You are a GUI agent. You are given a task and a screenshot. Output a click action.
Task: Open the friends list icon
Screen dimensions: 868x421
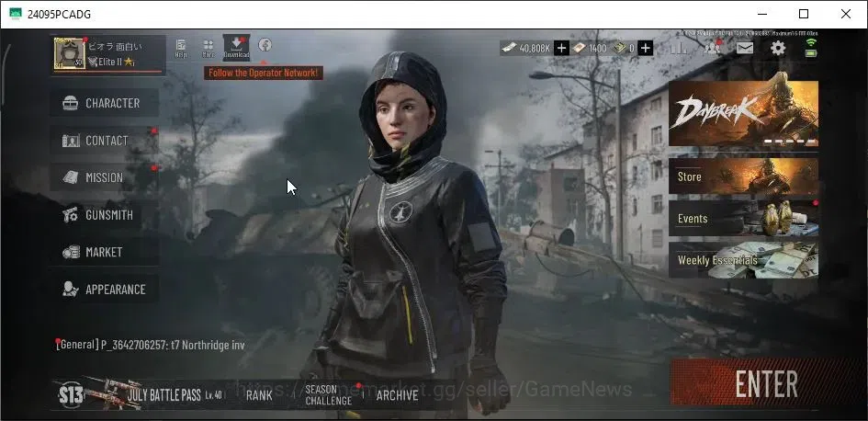coord(712,48)
